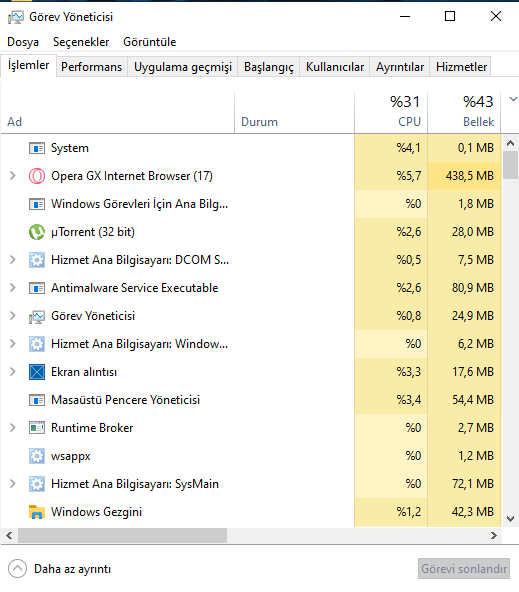Switch to the Uygulama geçmişi tab
This screenshot has width=519, height=592.
[183, 67]
